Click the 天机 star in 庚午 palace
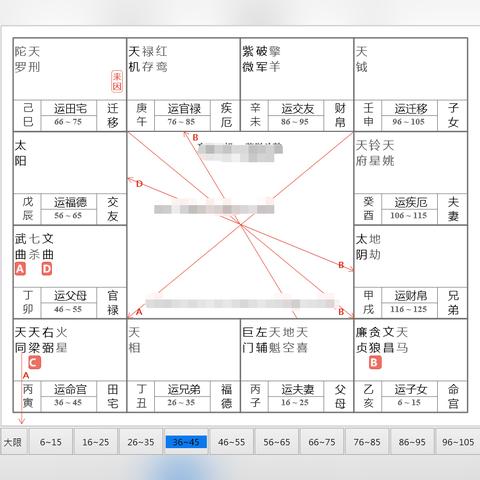 134,59
